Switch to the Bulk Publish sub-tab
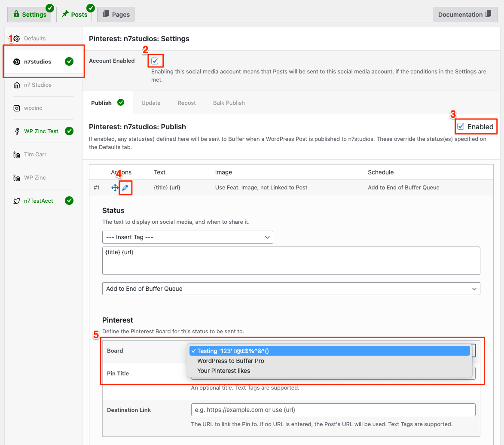Image resolution: width=504 pixels, height=445 pixels. click(x=229, y=103)
